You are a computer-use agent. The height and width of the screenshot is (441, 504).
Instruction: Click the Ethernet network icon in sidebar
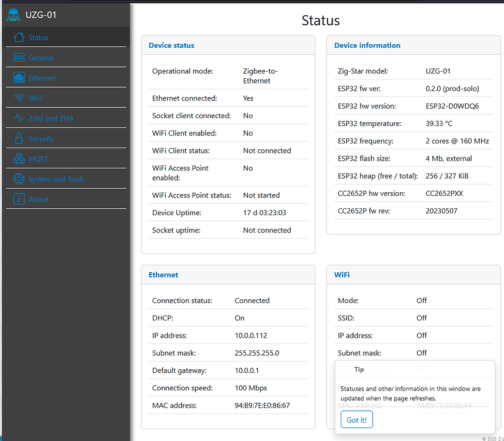[x=18, y=77]
